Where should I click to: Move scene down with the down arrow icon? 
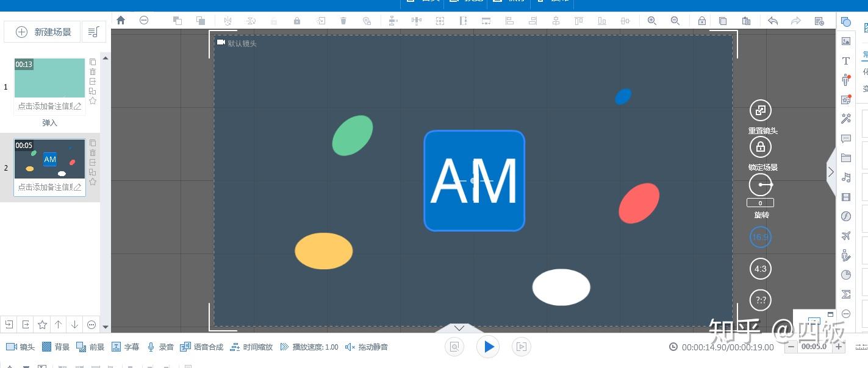point(75,325)
